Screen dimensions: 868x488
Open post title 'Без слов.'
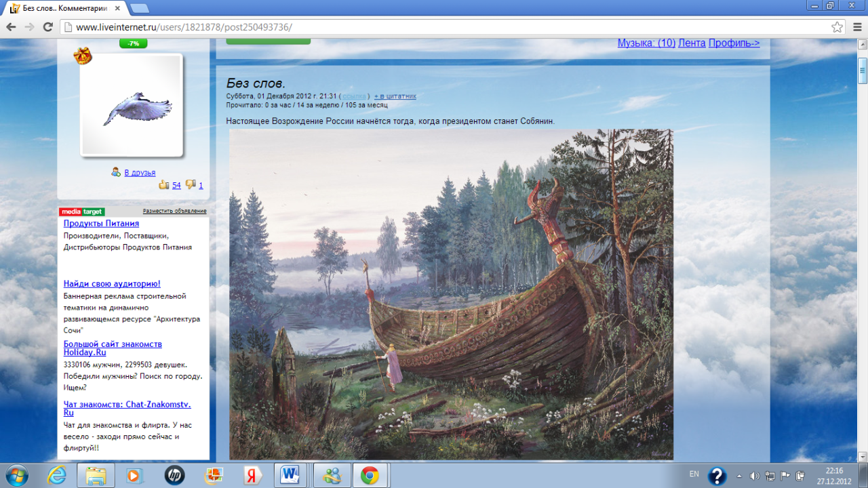coord(256,83)
